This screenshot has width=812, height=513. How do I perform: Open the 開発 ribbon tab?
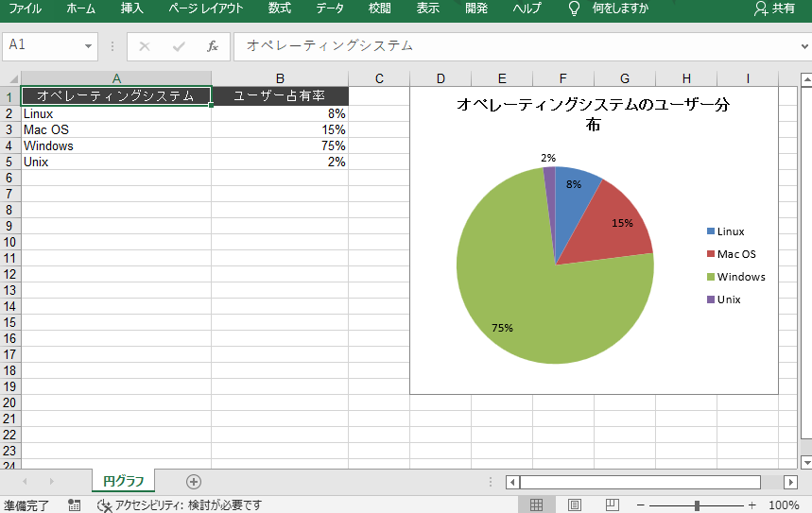476,9
